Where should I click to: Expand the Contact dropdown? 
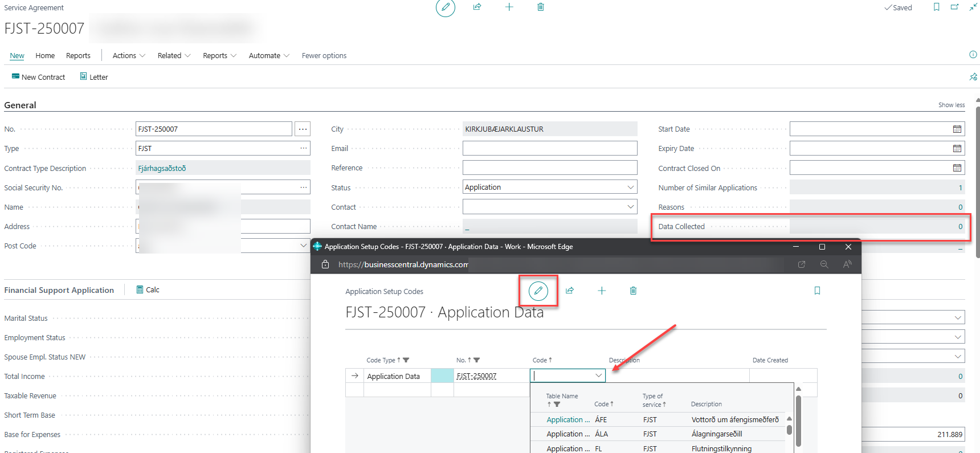(x=630, y=207)
